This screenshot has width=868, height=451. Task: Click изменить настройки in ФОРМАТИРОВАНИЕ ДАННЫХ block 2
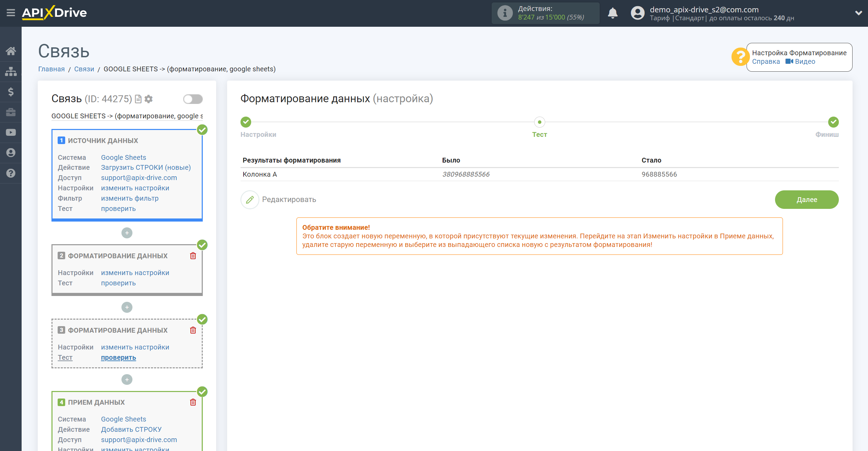[x=135, y=273]
